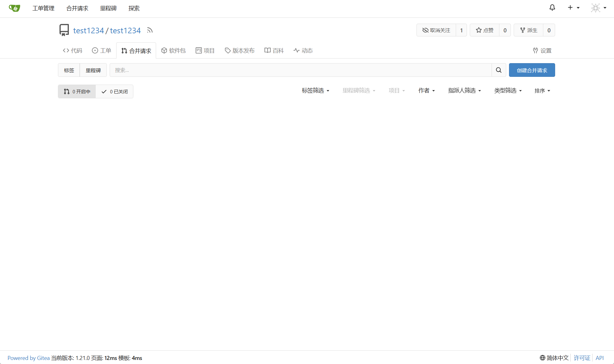Click the search magnifier in the filter bar
Image resolution: width=614 pixels, height=364 pixels.
pos(498,70)
